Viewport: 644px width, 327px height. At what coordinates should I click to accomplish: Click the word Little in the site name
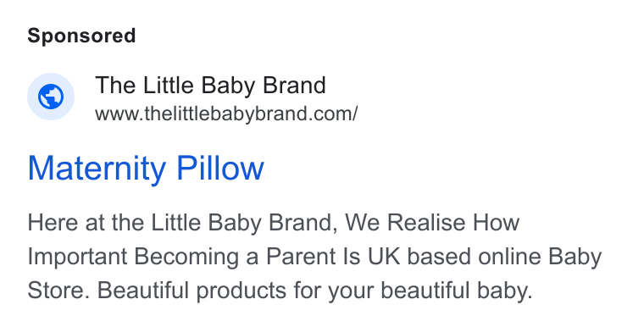tap(169, 86)
